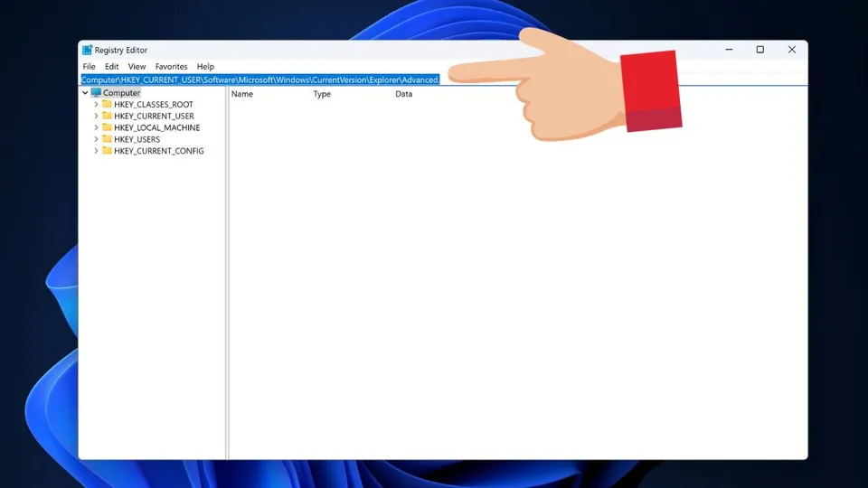This screenshot has height=488, width=868.
Task: Minimize the Registry Editor window
Action: click(729, 50)
